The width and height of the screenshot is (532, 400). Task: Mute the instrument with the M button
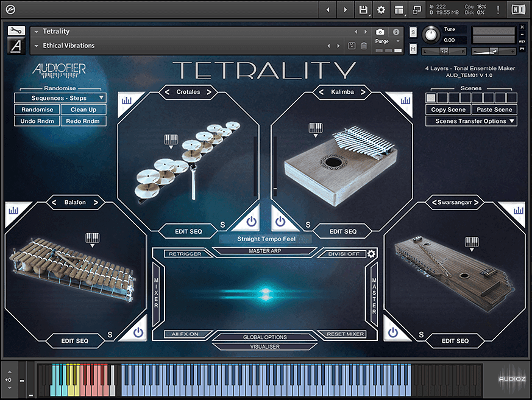(413, 49)
